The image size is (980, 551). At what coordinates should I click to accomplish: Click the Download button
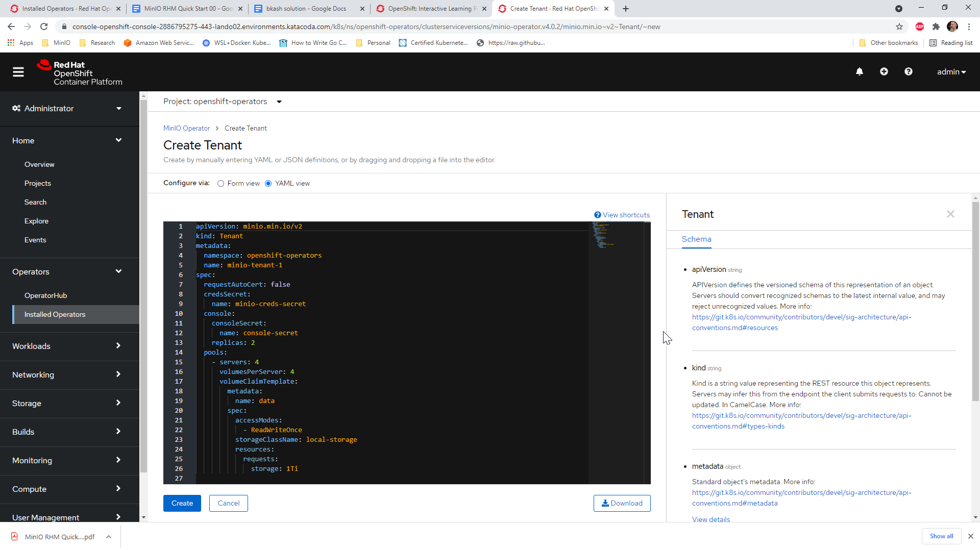click(622, 504)
